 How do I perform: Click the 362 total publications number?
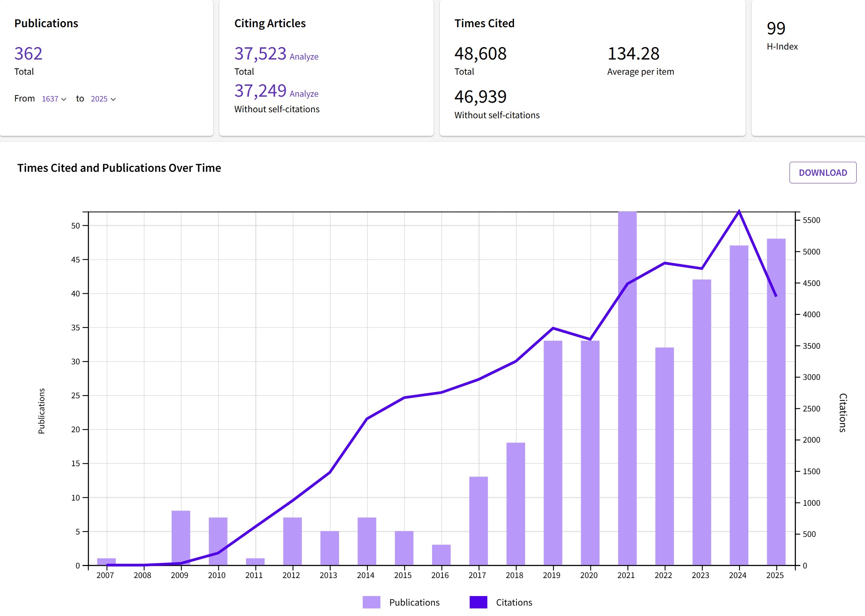(28, 54)
